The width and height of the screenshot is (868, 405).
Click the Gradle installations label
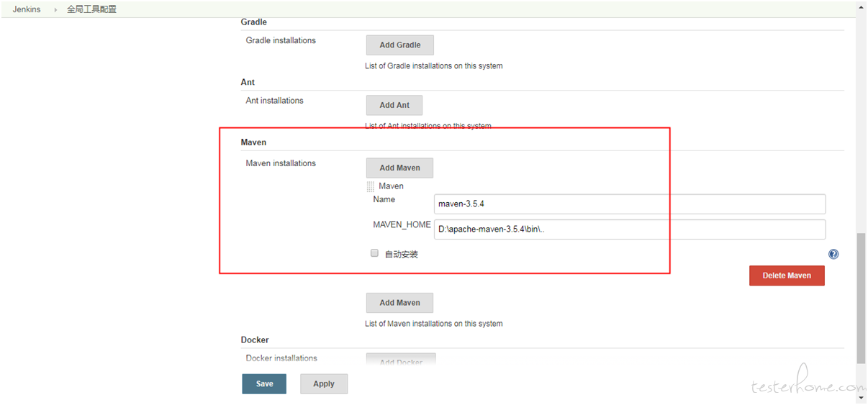point(281,40)
